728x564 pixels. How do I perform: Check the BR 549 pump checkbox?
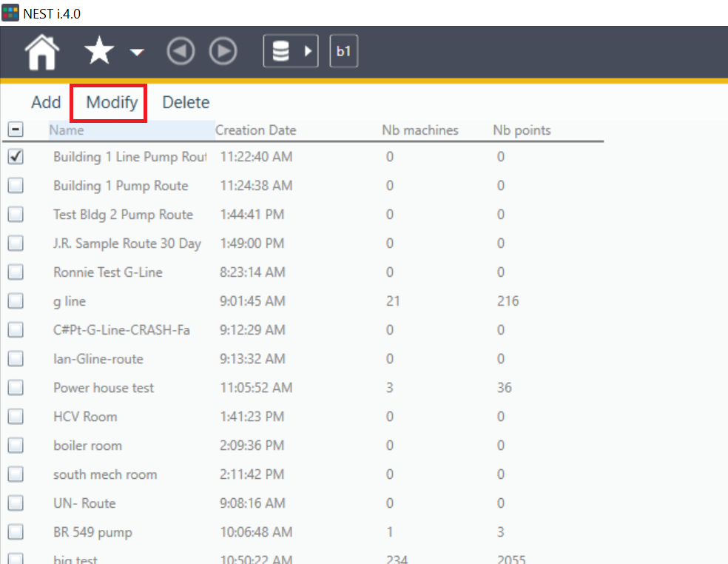(x=16, y=532)
